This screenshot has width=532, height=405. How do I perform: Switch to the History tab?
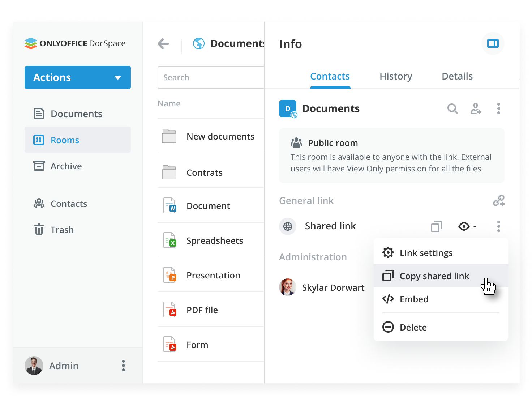click(x=396, y=76)
